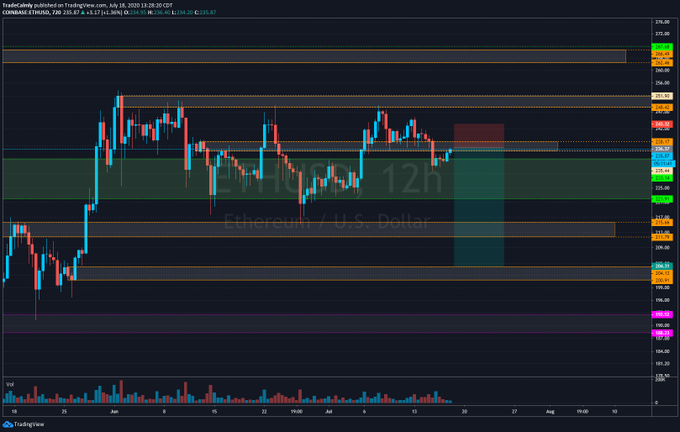The height and width of the screenshot is (432, 680).
Task: Click the TradeCalmly author name
Action: pos(17,5)
